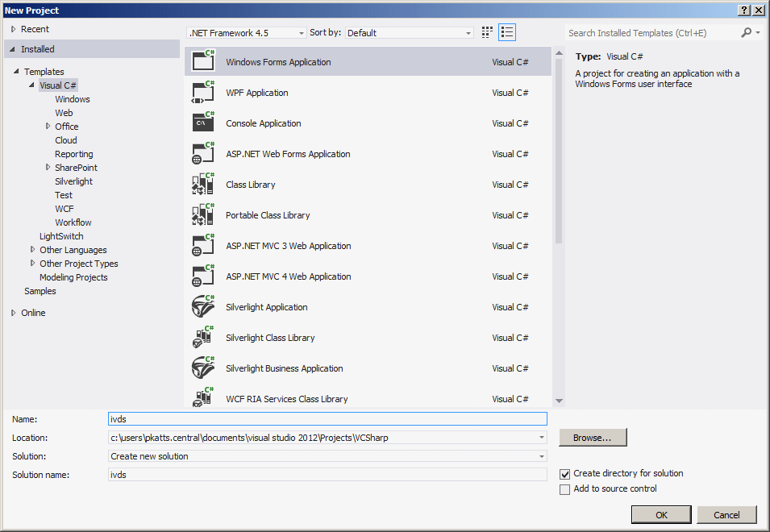Enable Add to source control checkbox

click(x=564, y=489)
